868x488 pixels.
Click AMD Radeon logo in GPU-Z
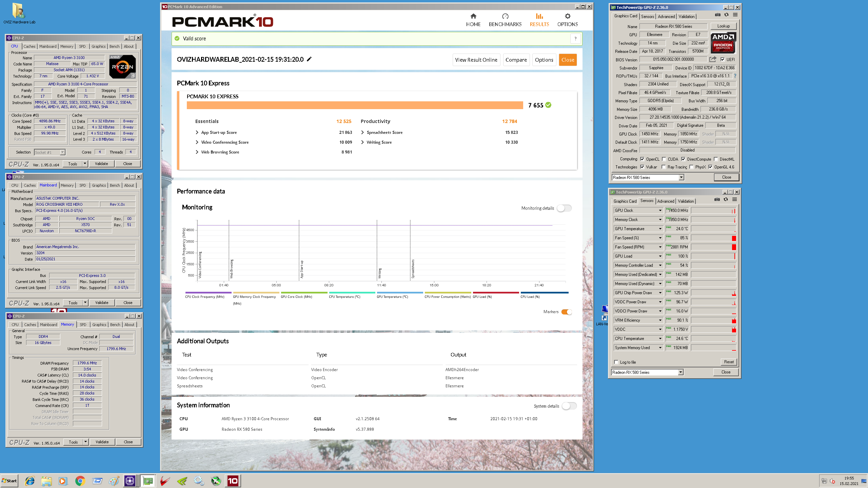pyautogui.click(x=723, y=43)
